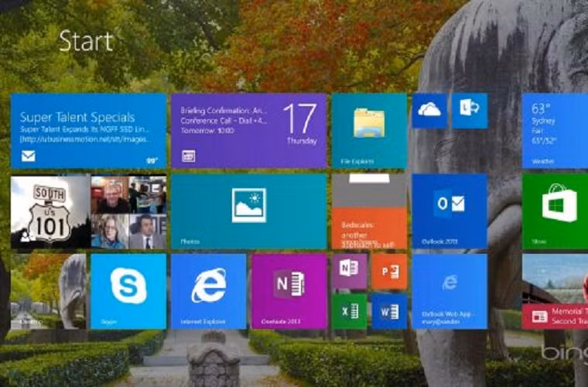Launch the small PowerPoint tile
The height and width of the screenshot is (387, 588).
pyautogui.click(x=389, y=272)
